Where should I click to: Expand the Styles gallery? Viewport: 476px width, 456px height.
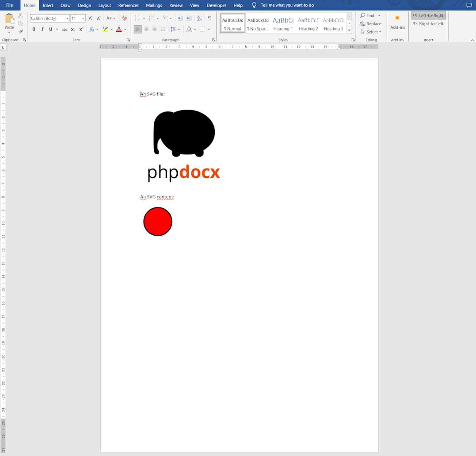350,31
